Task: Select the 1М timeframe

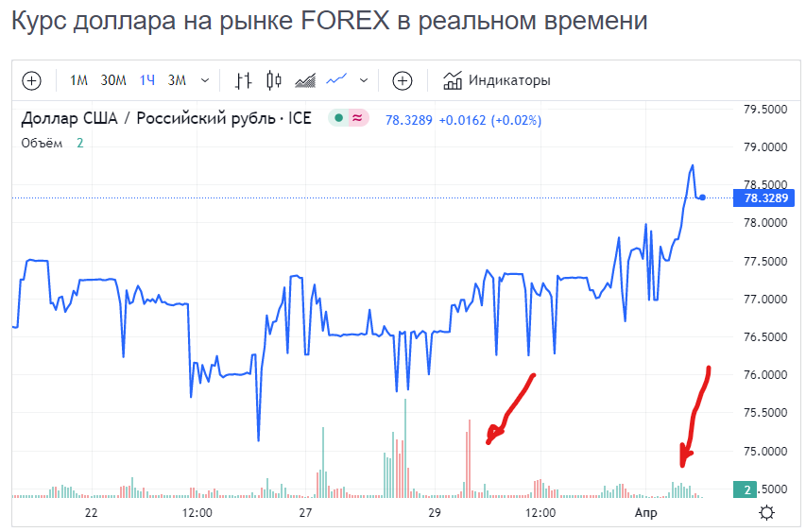Action: [78, 80]
